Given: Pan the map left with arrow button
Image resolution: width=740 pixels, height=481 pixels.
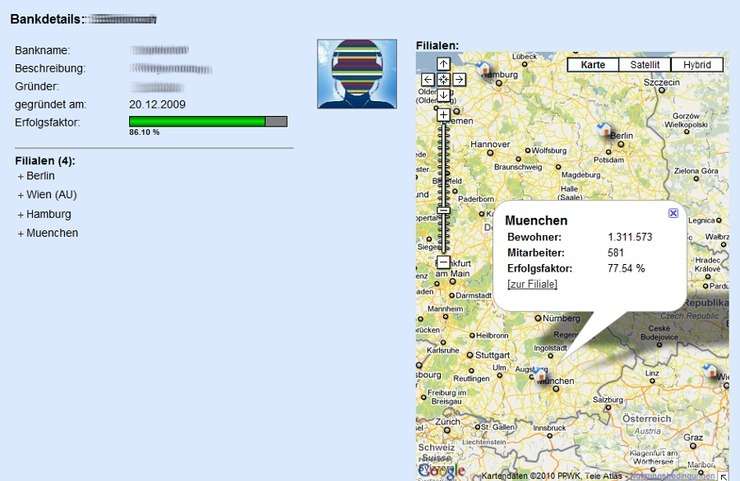Looking at the screenshot, I should click(x=428, y=79).
